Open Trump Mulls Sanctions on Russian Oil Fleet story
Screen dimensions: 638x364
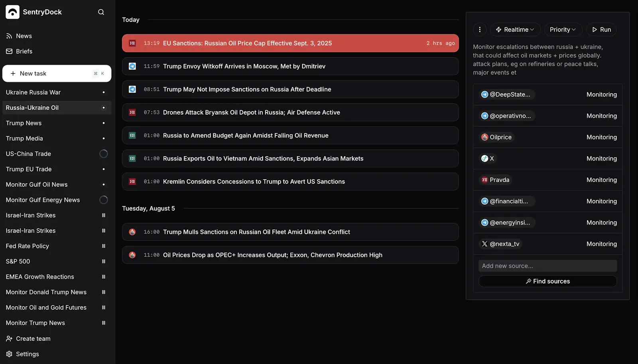click(290, 232)
